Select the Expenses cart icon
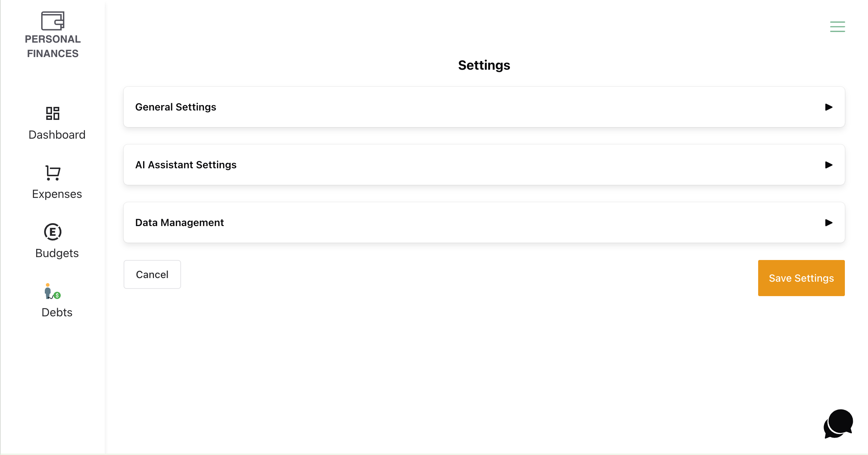This screenshot has width=868, height=455. click(53, 173)
